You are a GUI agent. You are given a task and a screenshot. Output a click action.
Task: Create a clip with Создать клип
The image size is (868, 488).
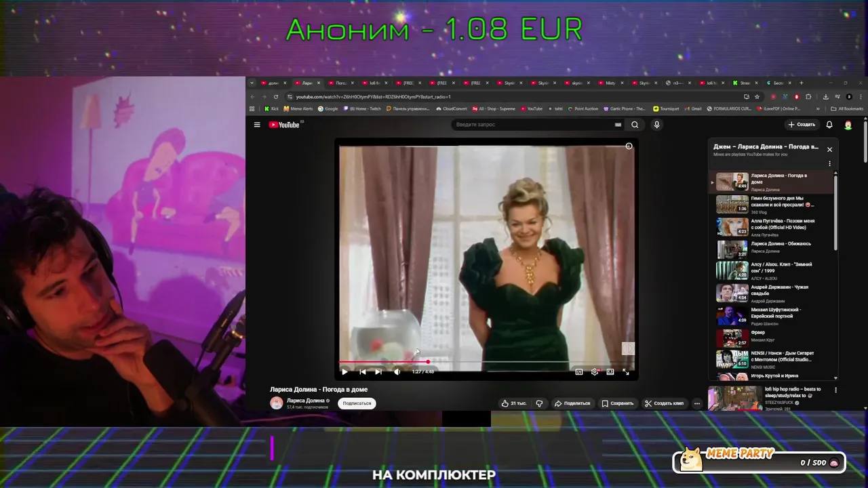click(665, 403)
